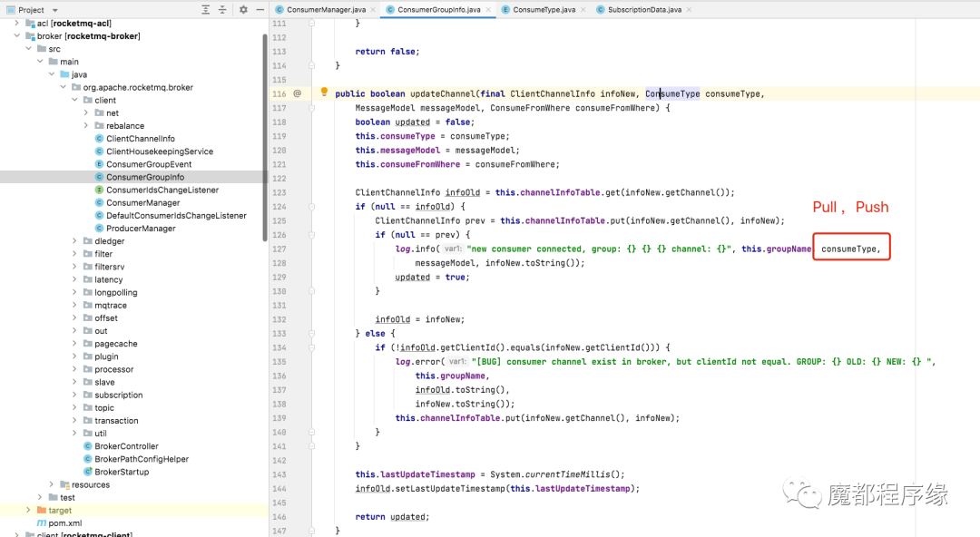Click line number 135 in the gutter
Screen dimensions: 980x537
[x=279, y=362]
